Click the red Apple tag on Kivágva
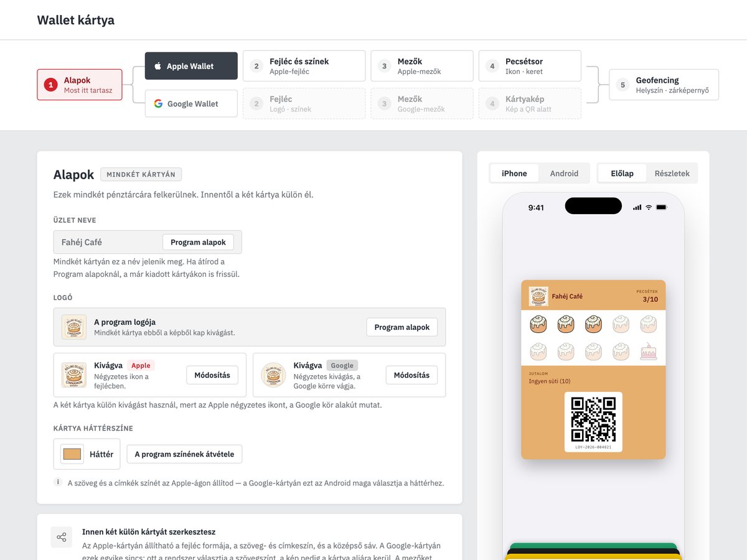The height and width of the screenshot is (560, 747). point(141,366)
